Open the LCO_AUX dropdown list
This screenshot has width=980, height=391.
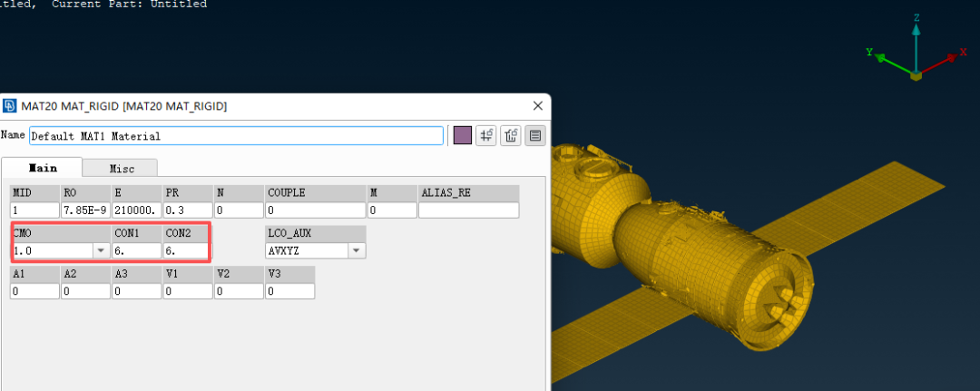click(x=356, y=250)
